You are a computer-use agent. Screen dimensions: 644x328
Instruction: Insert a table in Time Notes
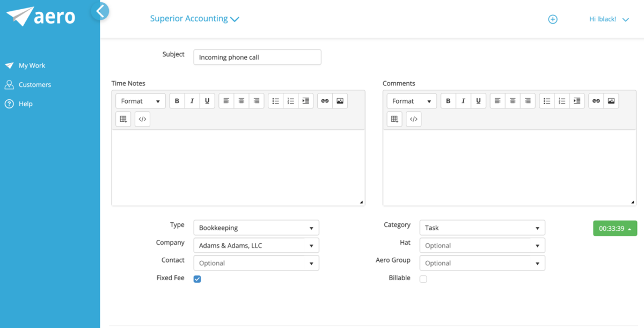pyautogui.click(x=123, y=119)
